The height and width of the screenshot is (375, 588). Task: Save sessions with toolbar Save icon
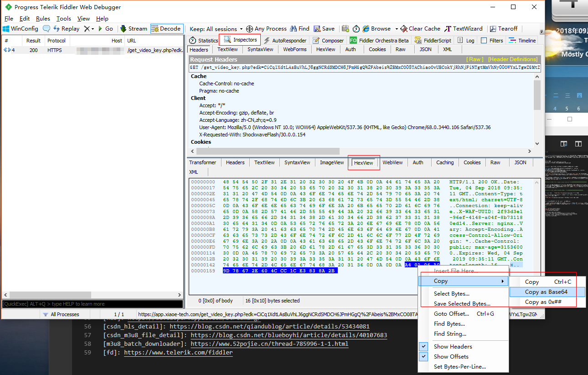(324, 28)
